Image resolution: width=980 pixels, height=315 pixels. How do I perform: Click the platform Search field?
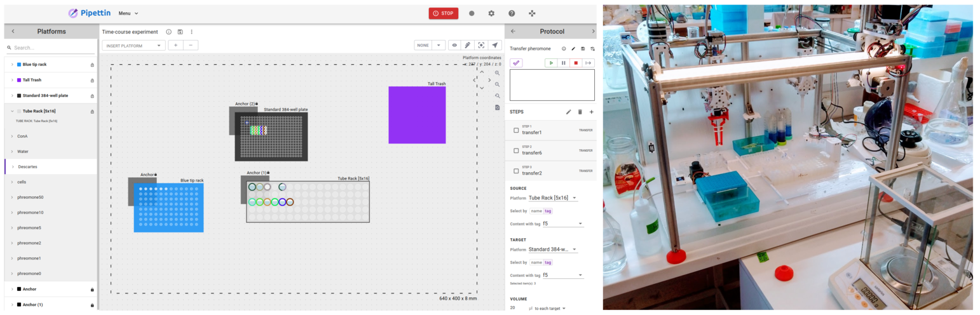tap(50, 48)
